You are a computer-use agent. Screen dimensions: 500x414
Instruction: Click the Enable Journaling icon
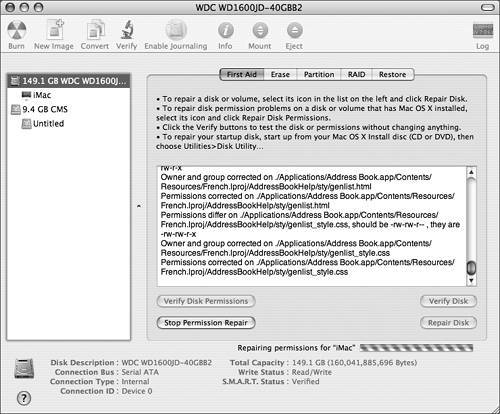point(176,30)
